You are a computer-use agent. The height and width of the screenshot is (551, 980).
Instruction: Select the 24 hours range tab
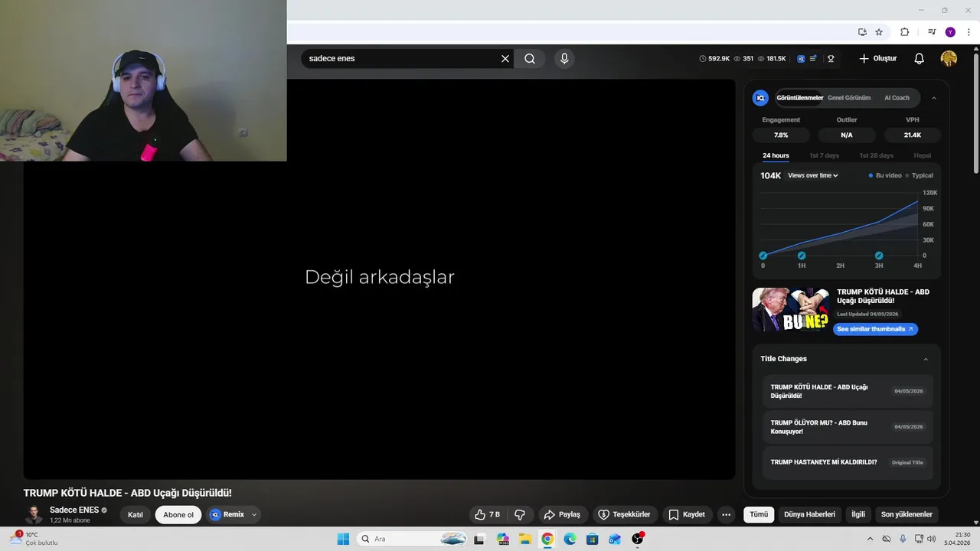776,155
